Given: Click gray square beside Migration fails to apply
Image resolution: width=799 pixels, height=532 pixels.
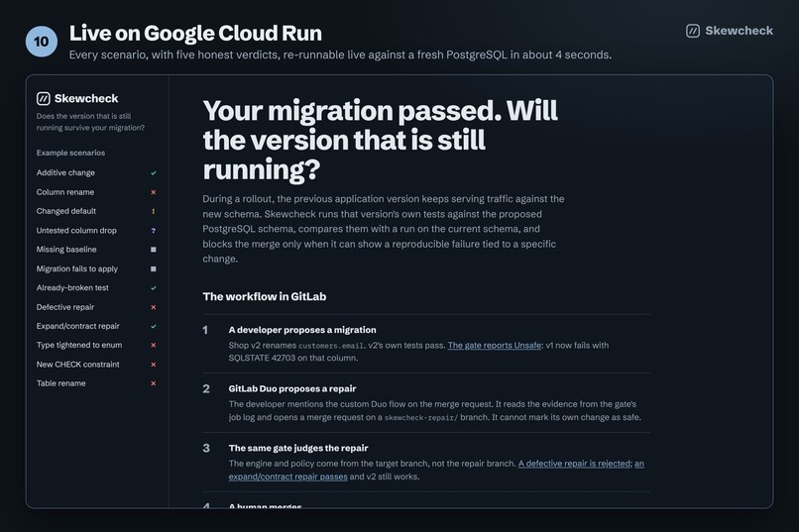Looking at the screenshot, I should click(x=153, y=268).
